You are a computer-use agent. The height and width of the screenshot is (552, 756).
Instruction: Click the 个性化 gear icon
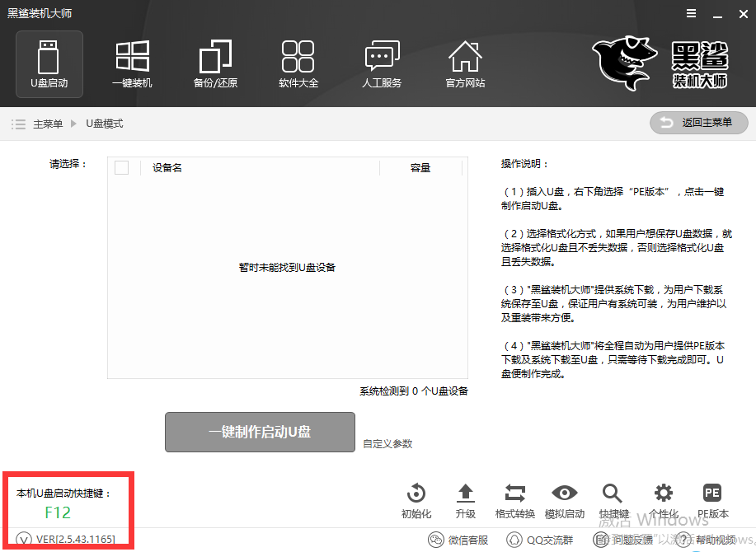(x=664, y=493)
